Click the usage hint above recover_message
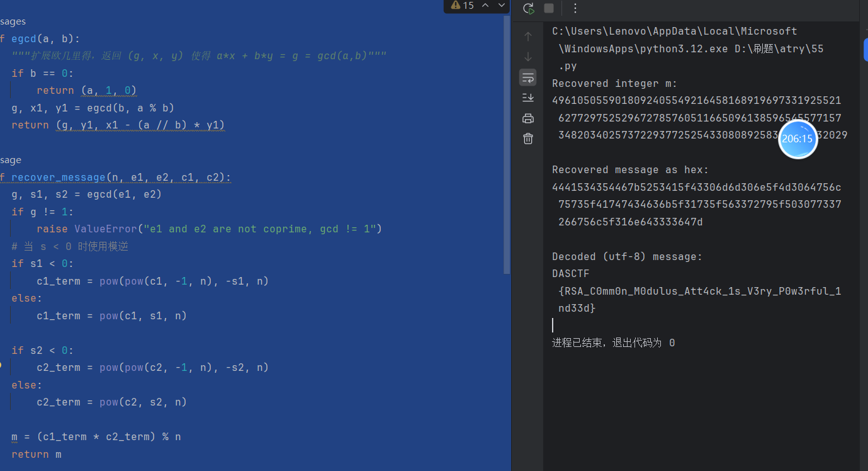The height and width of the screenshot is (471, 868). (x=11, y=160)
